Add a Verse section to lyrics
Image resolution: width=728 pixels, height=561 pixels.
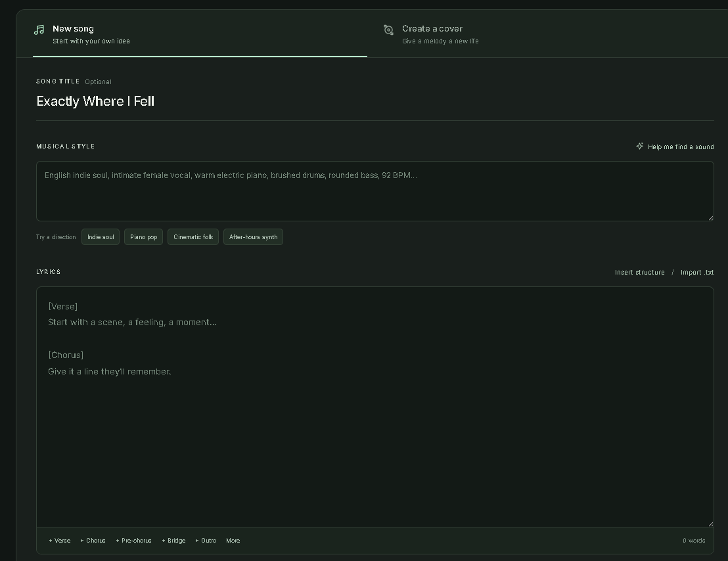pyautogui.click(x=59, y=541)
